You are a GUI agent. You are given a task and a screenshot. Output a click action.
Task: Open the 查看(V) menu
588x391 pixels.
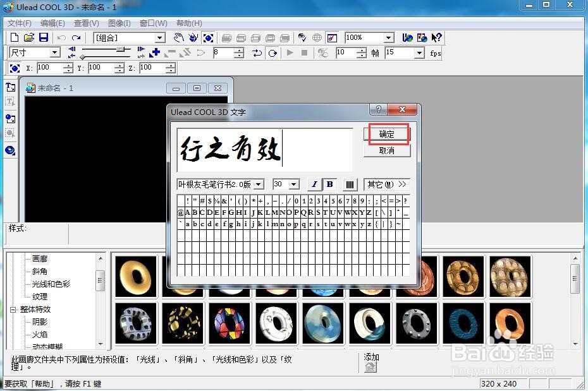coord(86,23)
